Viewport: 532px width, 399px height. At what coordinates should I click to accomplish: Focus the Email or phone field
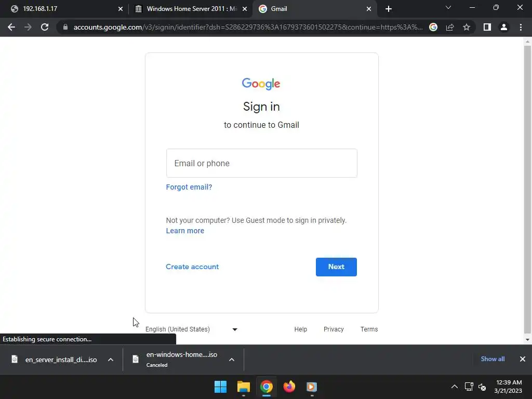(x=262, y=163)
